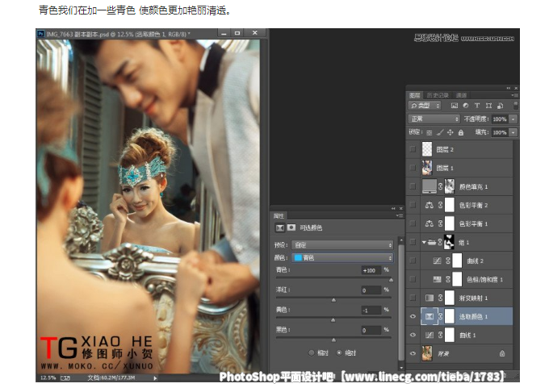Click the pixel layer filter icon
Screen dimensions: 549x392
coord(454,105)
